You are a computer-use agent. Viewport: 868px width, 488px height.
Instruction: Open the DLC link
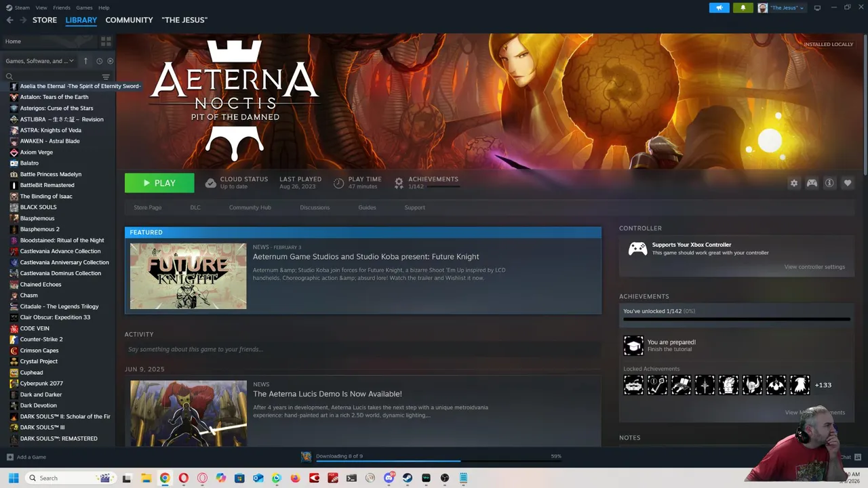pyautogui.click(x=195, y=207)
